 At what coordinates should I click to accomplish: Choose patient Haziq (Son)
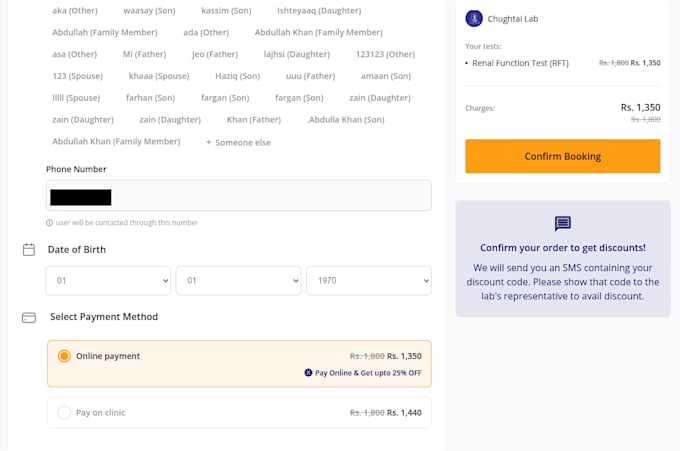(x=238, y=76)
